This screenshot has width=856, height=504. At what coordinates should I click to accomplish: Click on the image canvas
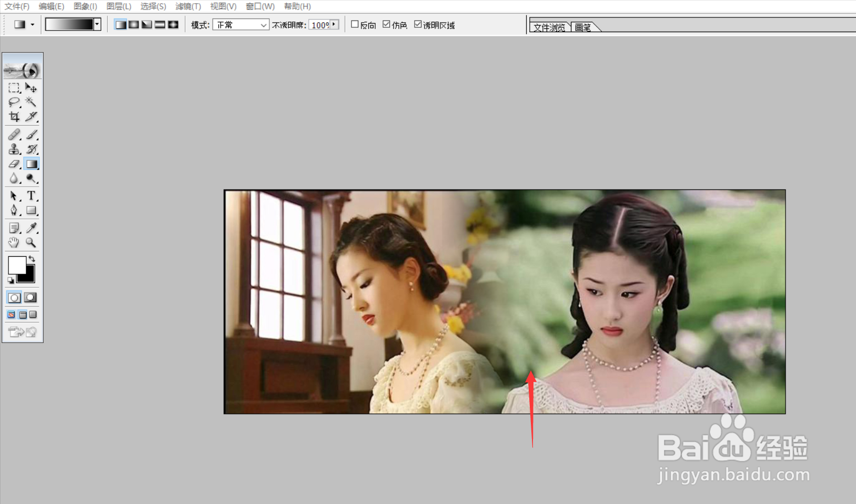[x=505, y=301]
